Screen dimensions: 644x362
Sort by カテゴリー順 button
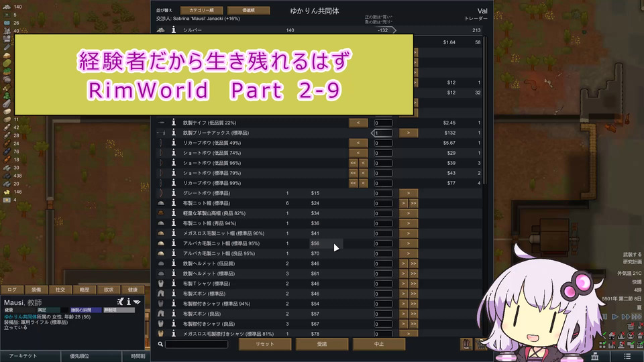click(201, 10)
